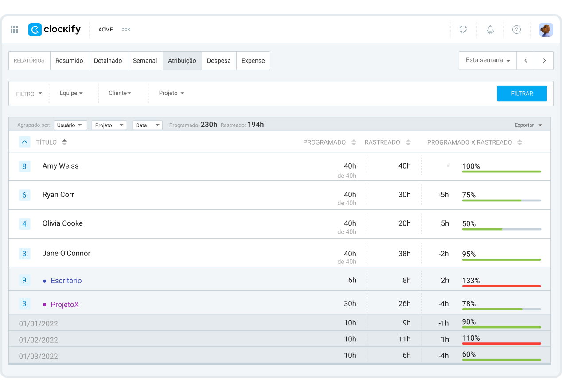Expand Amy Weiss row with badge 8
Screen dimensions: 562x392
(24, 167)
